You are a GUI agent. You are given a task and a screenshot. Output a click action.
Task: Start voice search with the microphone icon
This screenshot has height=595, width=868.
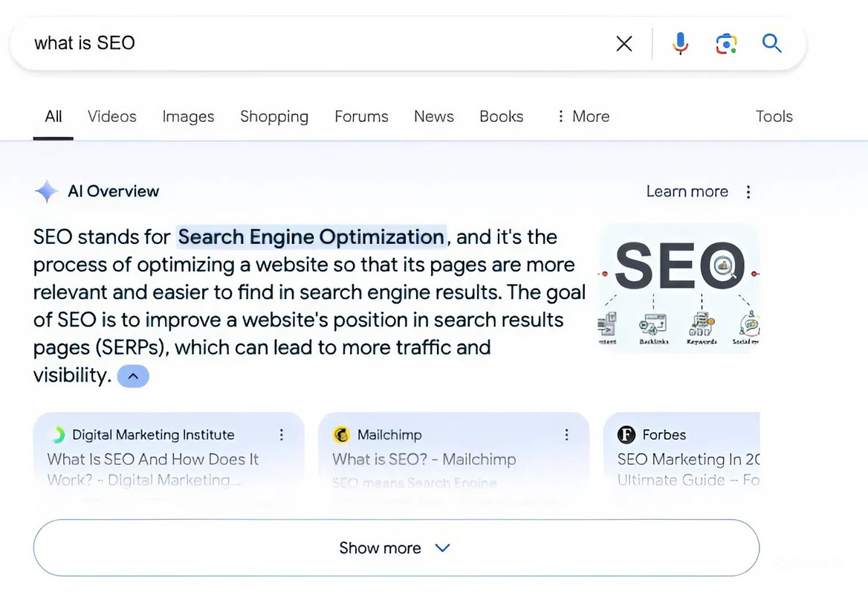[x=680, y=44]
